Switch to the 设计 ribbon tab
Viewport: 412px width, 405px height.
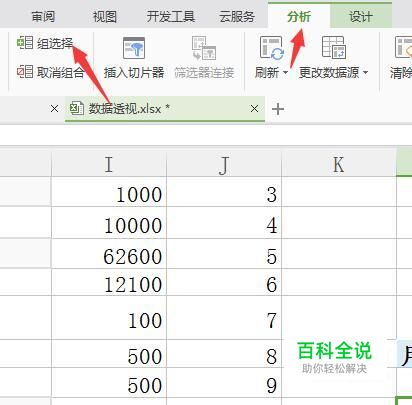coord(361,16)
